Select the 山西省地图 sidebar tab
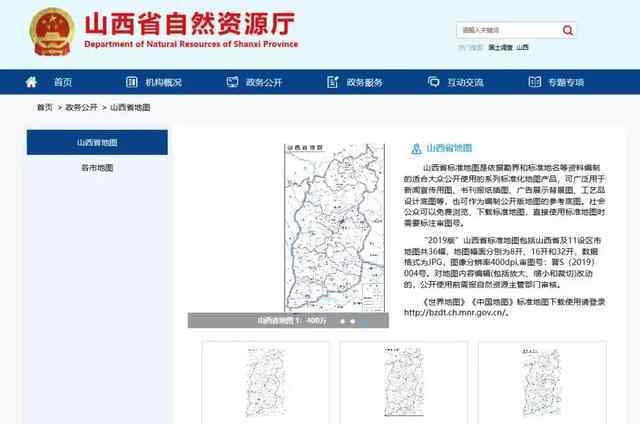 tap(97, 142)
